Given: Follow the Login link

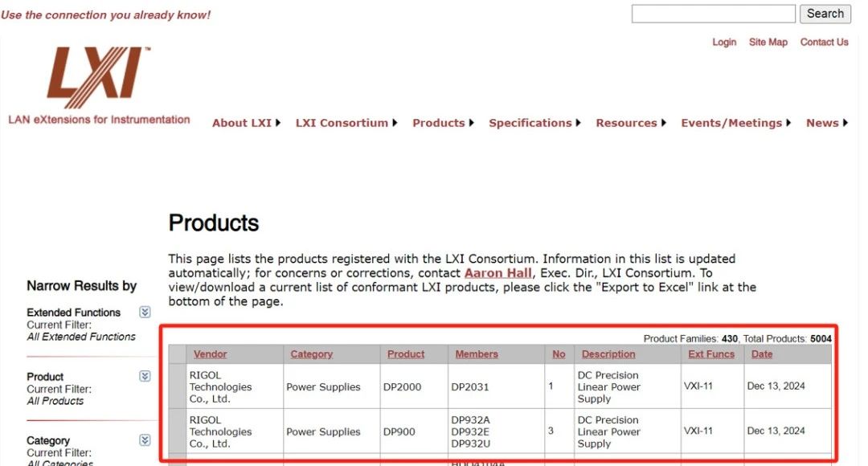Looking at the screenshot, I should coord(724,42).
